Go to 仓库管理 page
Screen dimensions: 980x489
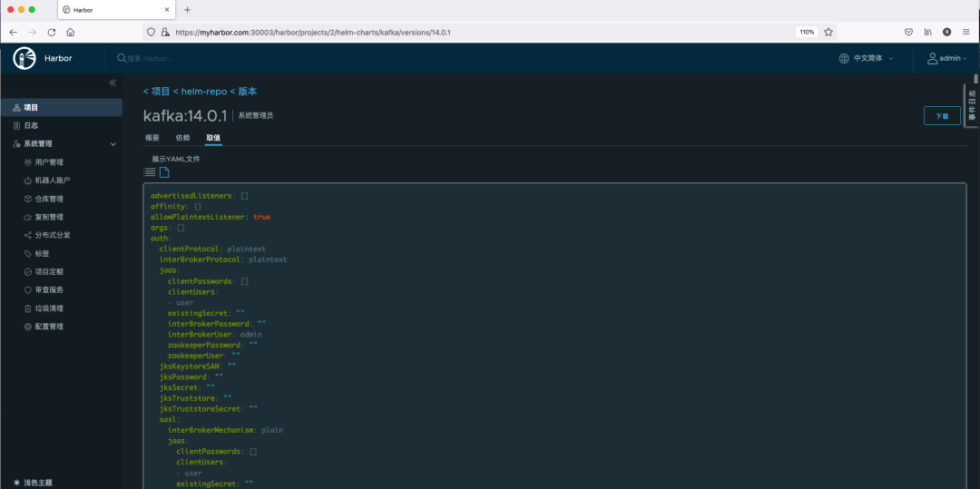tap(49, 199)
